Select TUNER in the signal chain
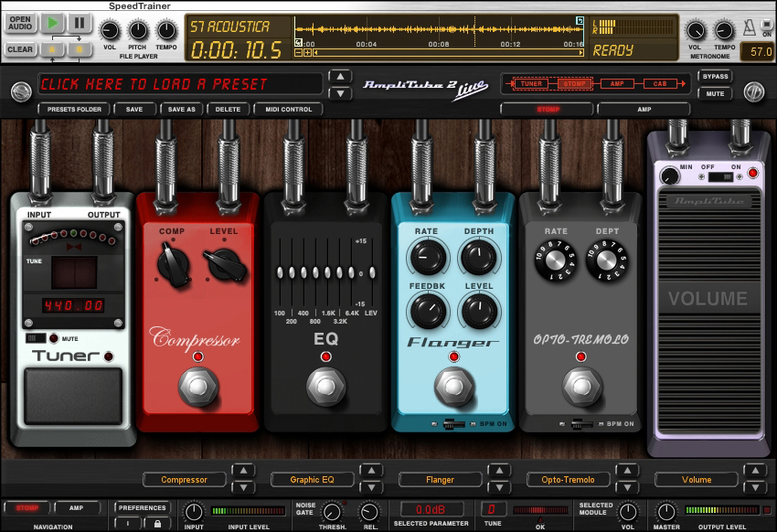The height and width of the screenshot is (532, 777). point(531,84)
